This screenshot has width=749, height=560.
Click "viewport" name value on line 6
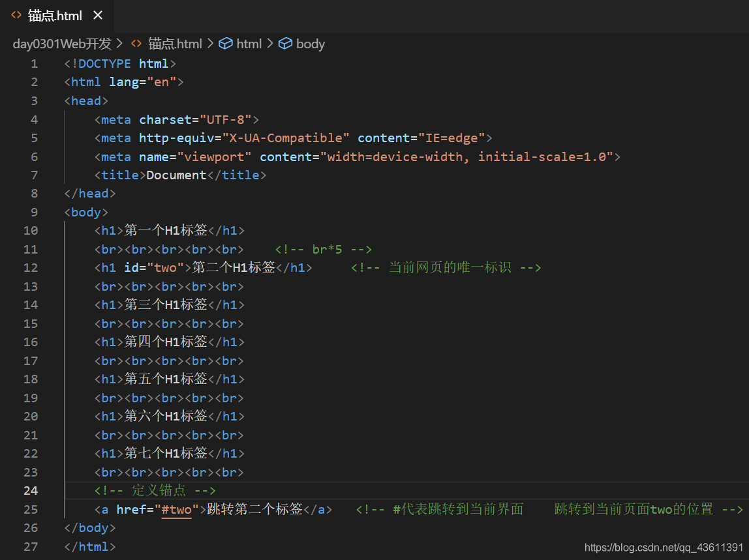pyautogui.click(x=214, y=156)
